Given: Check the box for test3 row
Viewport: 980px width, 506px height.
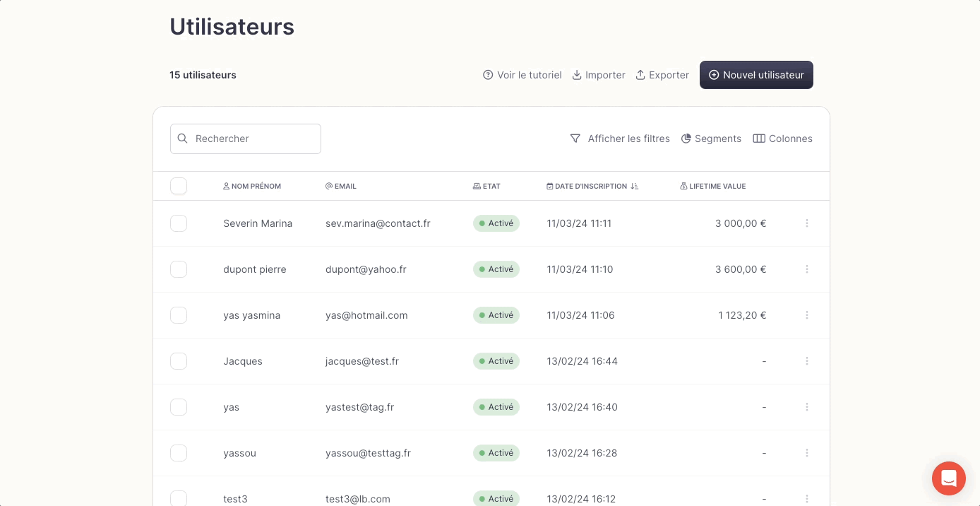Looking at the screenshot, I should 179,498.
